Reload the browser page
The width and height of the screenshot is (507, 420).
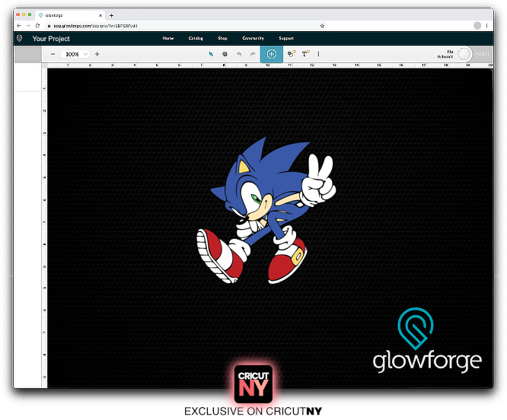tap(37, 26)
